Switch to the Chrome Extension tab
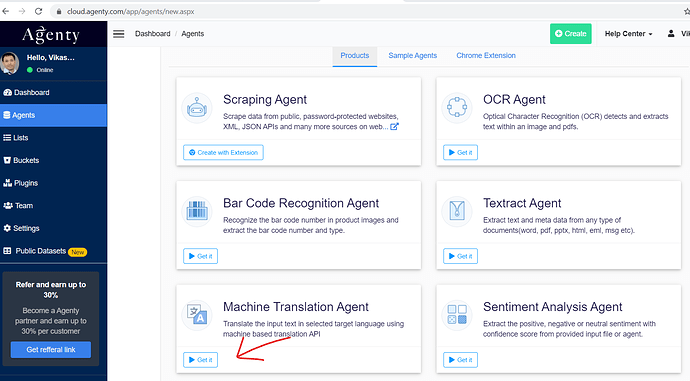The height and width of the screenshot is (381, 690). (486, 56)
